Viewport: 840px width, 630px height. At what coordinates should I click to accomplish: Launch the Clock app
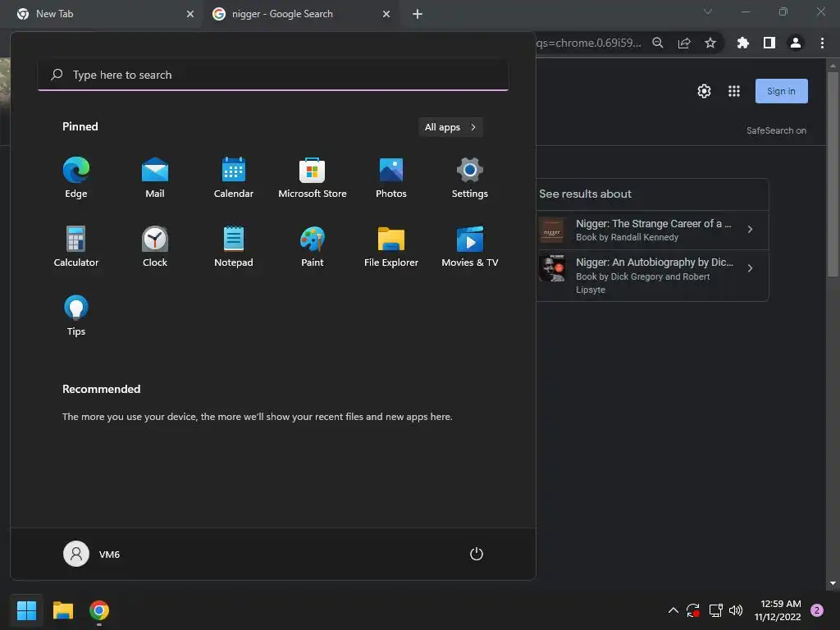[155, 246]
